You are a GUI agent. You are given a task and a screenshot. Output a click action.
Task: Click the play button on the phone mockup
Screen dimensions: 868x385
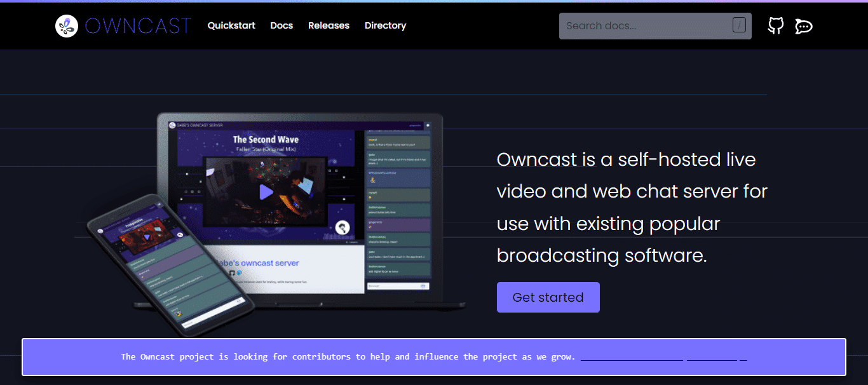pyautogui.click(x=147, y=237)
